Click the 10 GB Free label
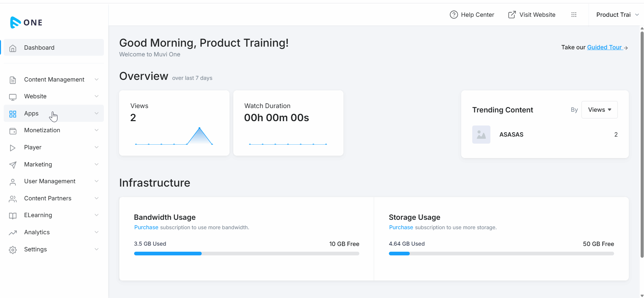Image resolution: width=644 pixels, height=298 pixels. coord(344,244)
